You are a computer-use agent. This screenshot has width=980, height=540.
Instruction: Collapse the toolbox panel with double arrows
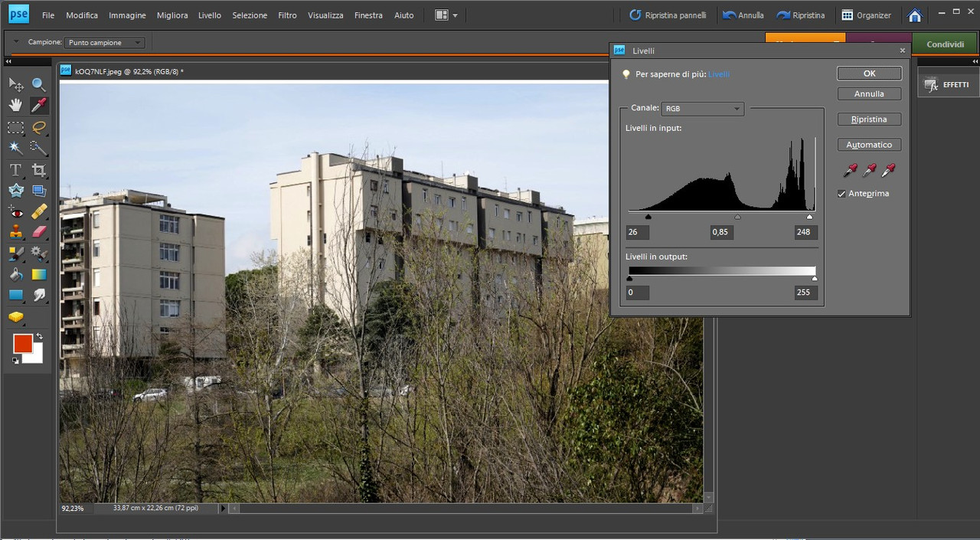point(8,62)
